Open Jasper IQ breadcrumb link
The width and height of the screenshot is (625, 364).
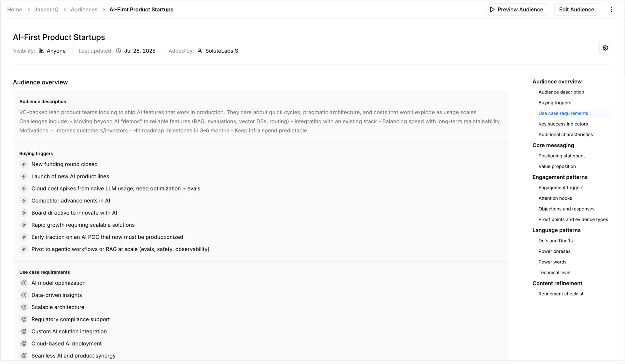[46, 9]
